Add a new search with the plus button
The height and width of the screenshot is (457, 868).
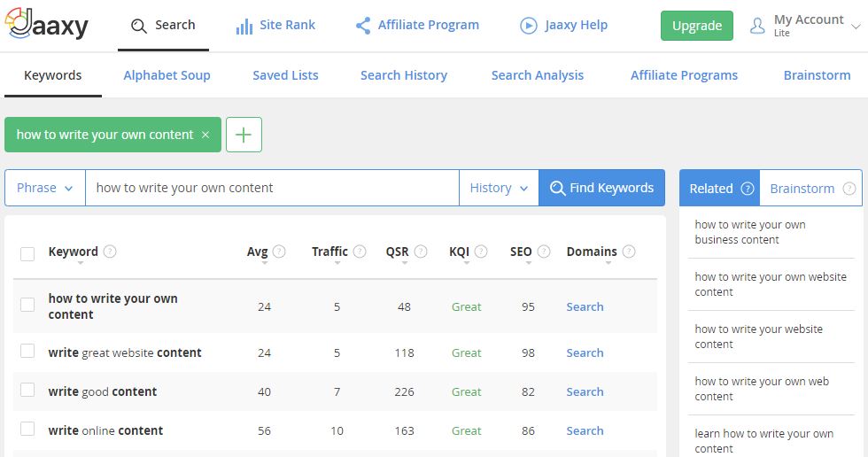point(244,135)
